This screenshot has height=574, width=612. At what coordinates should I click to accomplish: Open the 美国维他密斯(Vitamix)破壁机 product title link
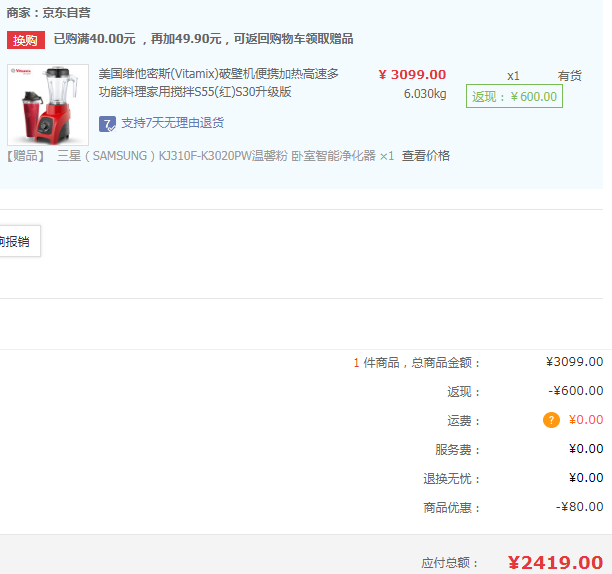click(219, 83)
